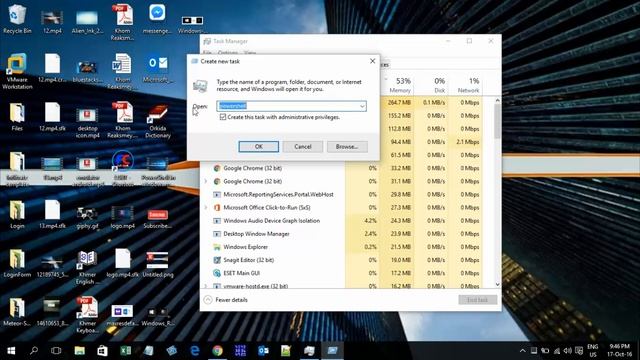
Task: Select the 12.mp4.sfk file icon
Action: click(52, 117)
